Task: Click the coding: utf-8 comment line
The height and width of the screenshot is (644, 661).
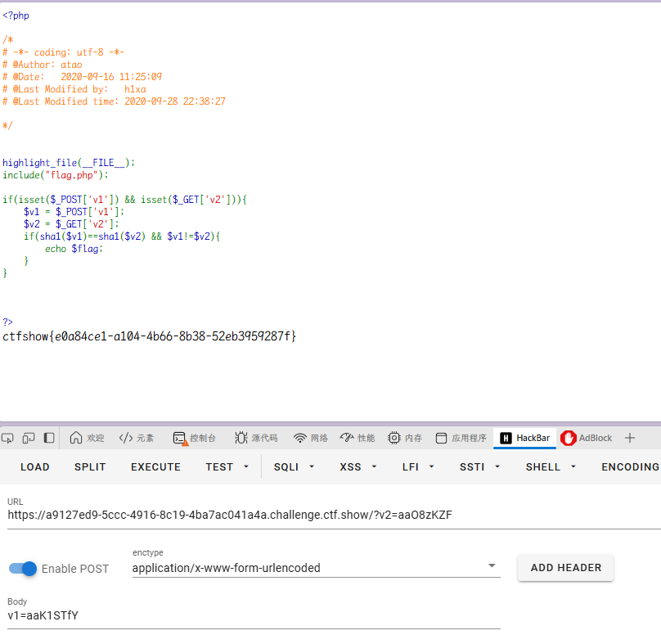Action: (63, 52)
